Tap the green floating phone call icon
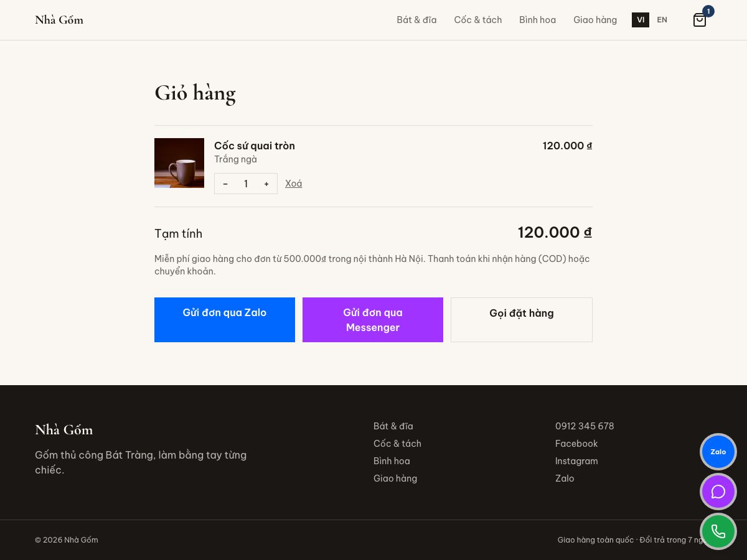This screenshot has width=747, height=560. [x=718, y=531]
